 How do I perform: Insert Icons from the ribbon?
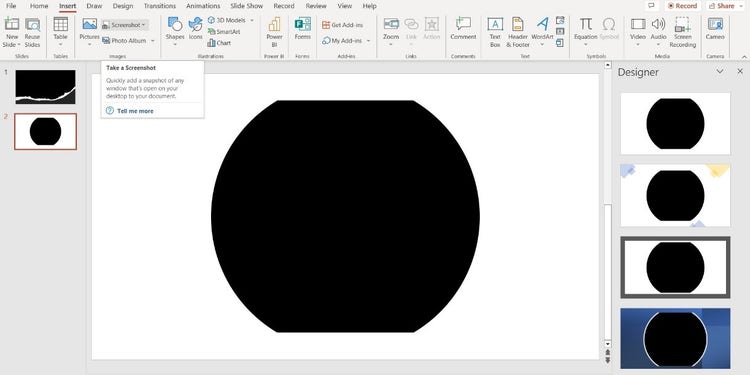[196, 28]
